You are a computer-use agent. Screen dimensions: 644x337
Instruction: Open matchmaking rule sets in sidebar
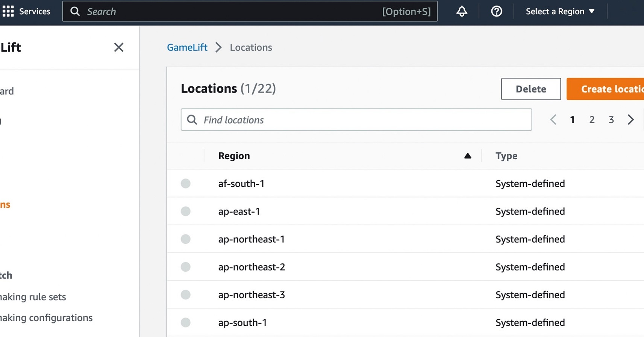pyautogui.click(x=33, y=297)
